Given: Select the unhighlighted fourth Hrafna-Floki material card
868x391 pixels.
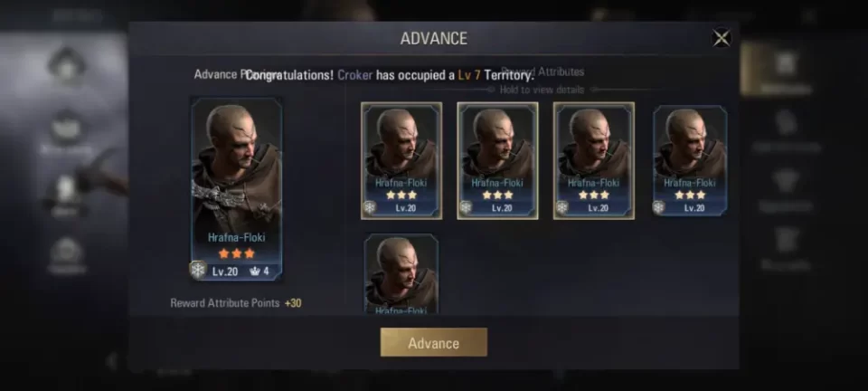Looking at the screenshot, I should point(690,160).
